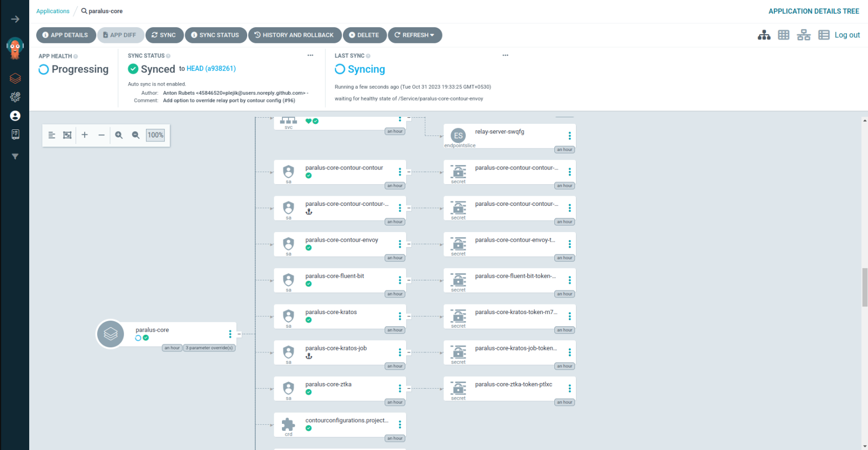Click the paralus-core application node icon
The image size is (868, 450).
(x=110, y=334)
